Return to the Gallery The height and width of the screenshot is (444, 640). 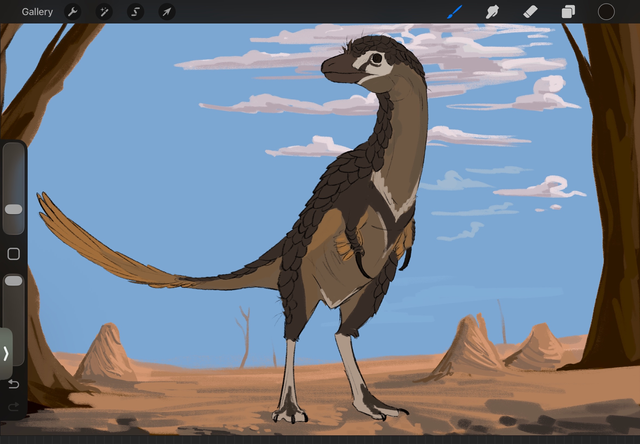tap(37, 12)
